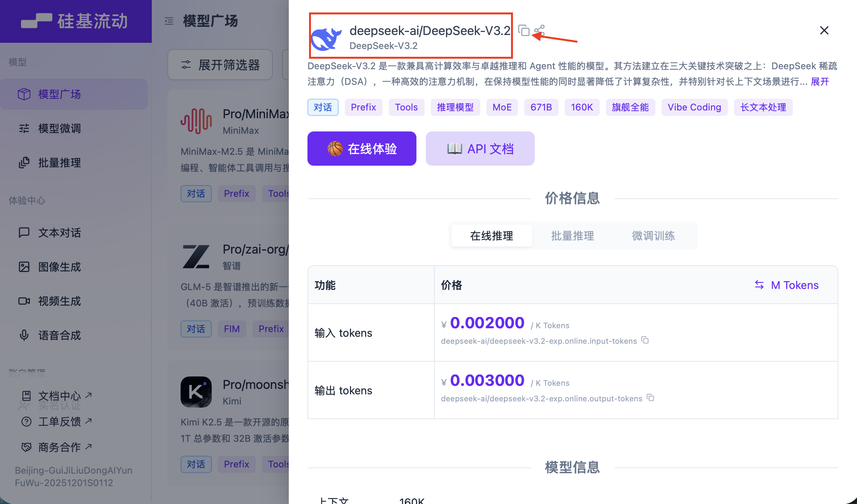This screenshot has width=857, height=504.
Task: Click the 商务合作 handshake icon
Action: click(x=26, y=447)
